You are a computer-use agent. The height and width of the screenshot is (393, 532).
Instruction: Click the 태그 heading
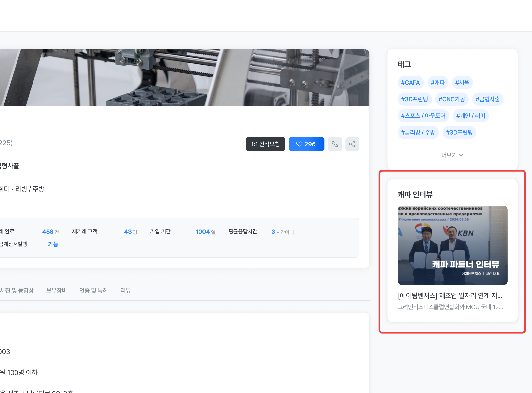coord(404,64)
